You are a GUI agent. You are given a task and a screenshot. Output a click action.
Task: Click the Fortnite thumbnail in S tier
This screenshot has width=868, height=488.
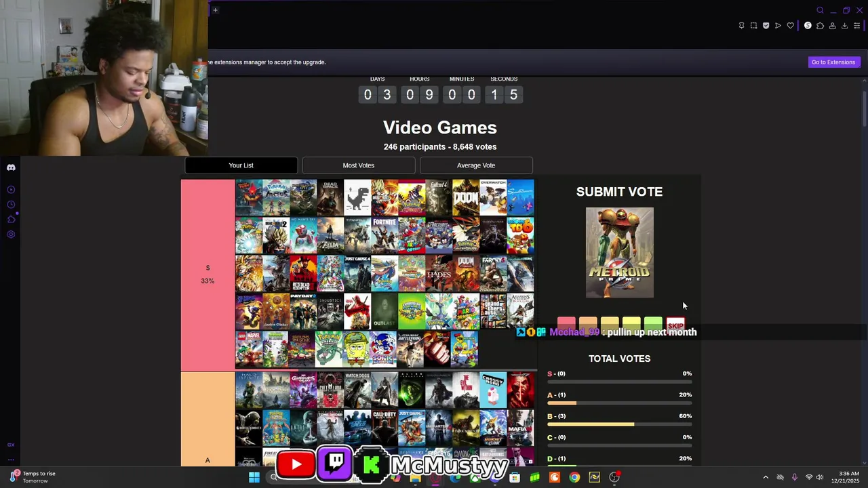tap(384, 235)
